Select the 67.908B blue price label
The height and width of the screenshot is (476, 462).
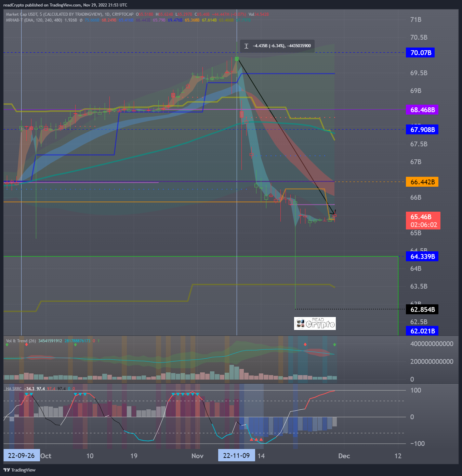click(x=422, y=130)
